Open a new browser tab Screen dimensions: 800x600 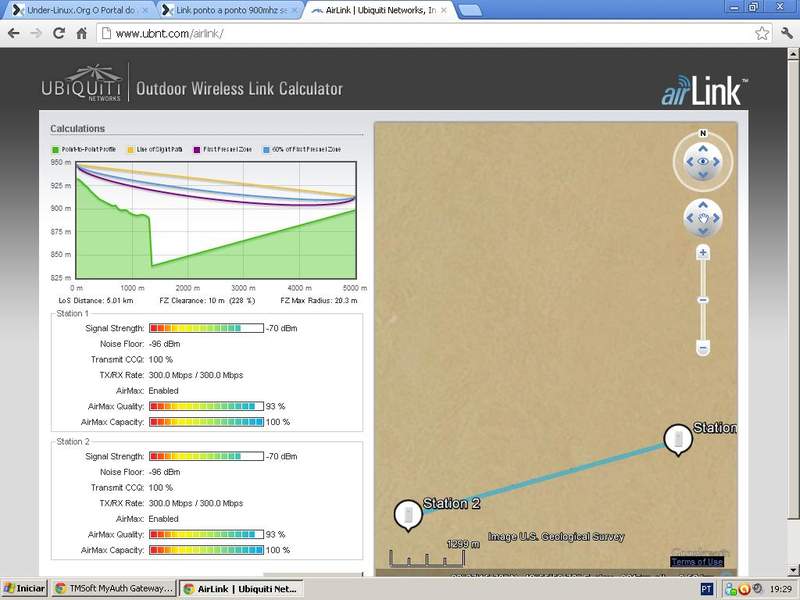click(469, 10)
